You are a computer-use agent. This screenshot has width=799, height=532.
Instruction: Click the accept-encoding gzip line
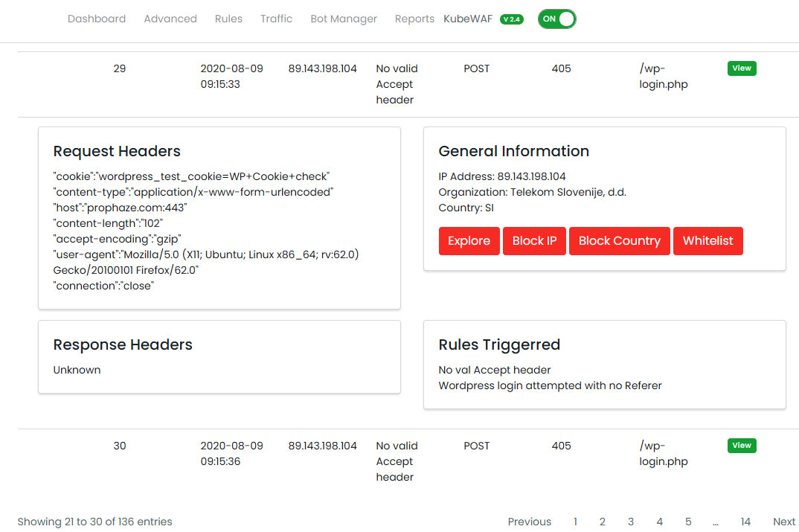(x=118, y=239)
